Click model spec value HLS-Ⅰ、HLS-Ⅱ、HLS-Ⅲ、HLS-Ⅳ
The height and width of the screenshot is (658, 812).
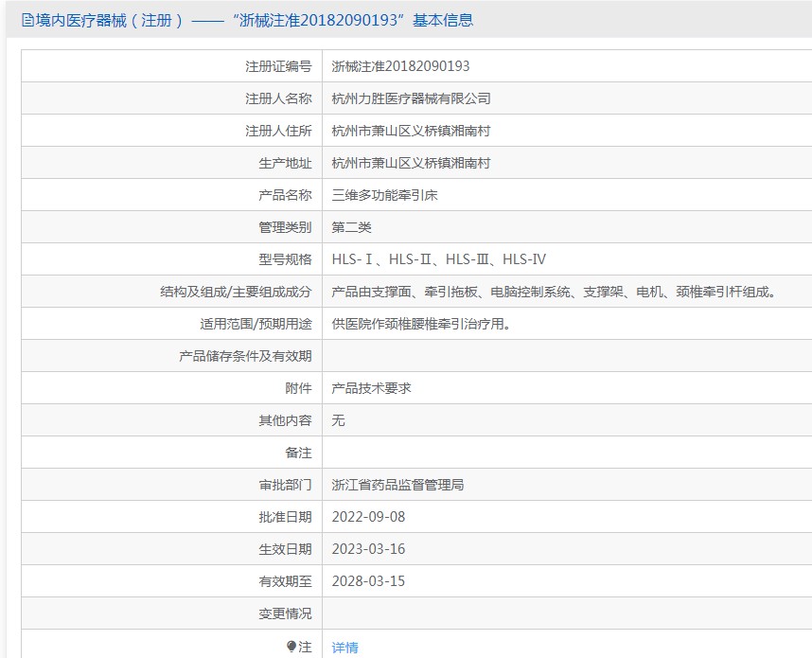(438, 259)
